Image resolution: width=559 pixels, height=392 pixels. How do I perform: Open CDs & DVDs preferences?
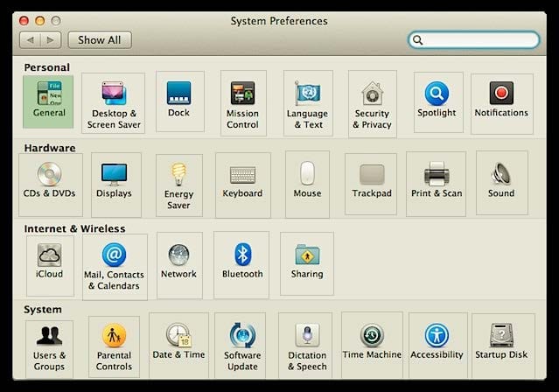click(x=51, y=185)
